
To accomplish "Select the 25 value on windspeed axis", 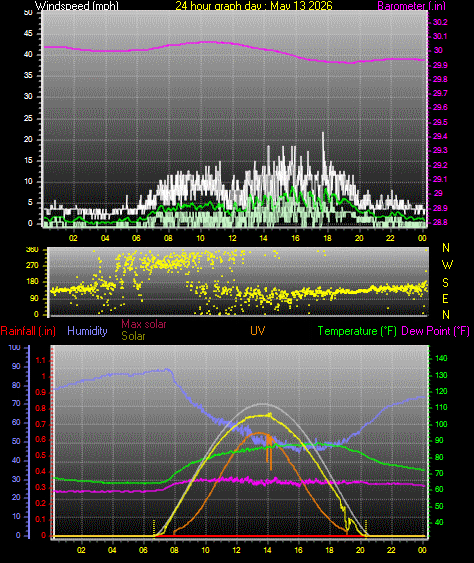I will point(28,118).
